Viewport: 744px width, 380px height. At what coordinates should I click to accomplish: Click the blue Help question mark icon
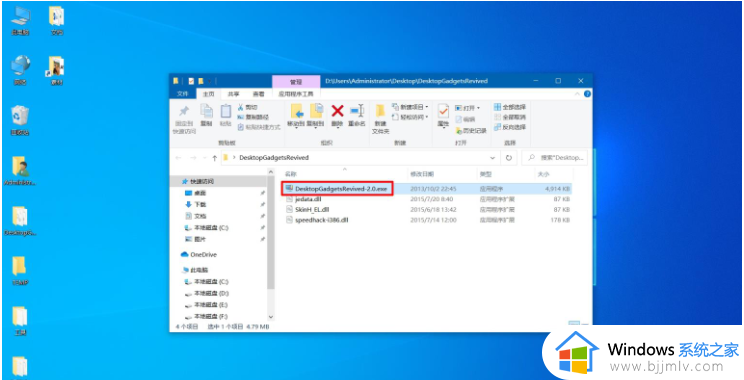587,94
